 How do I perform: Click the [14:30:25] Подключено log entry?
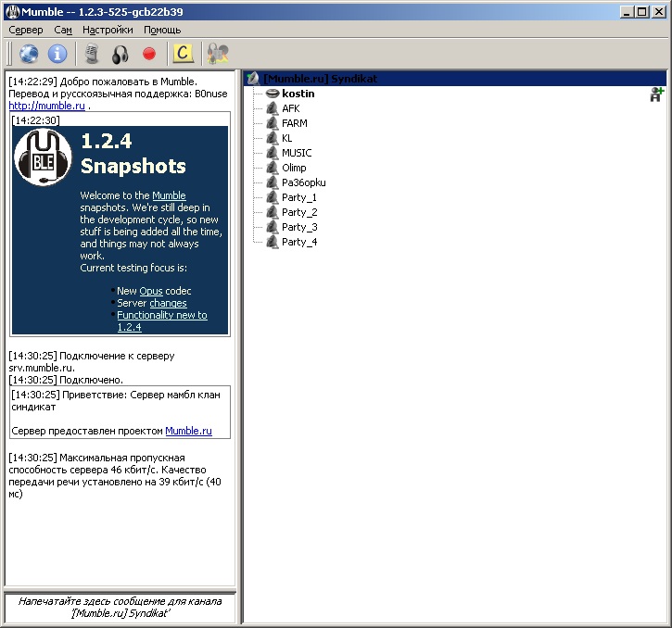(x=66, y=380)
